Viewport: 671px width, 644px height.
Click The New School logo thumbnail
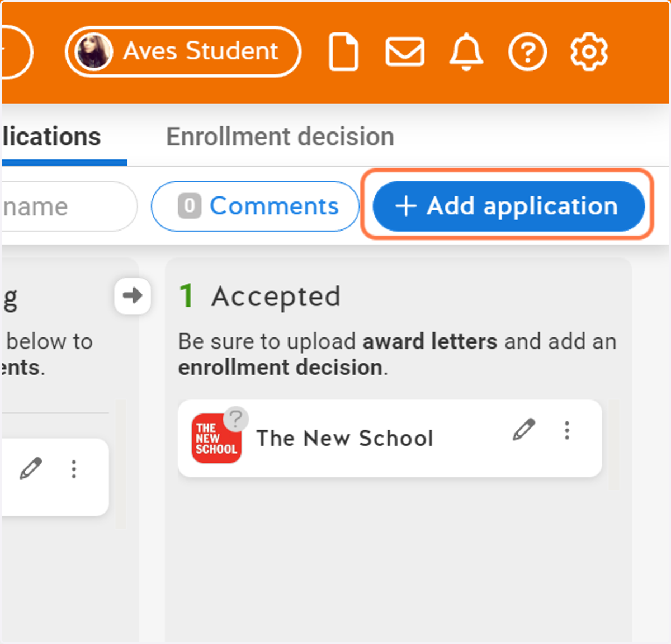click(216, 439)
